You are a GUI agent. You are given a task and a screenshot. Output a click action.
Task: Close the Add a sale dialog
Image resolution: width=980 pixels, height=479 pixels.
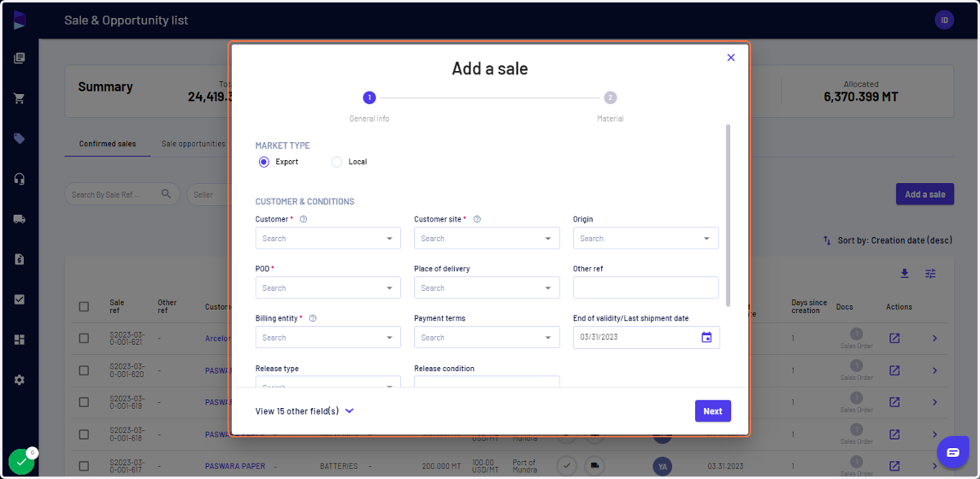731,57
